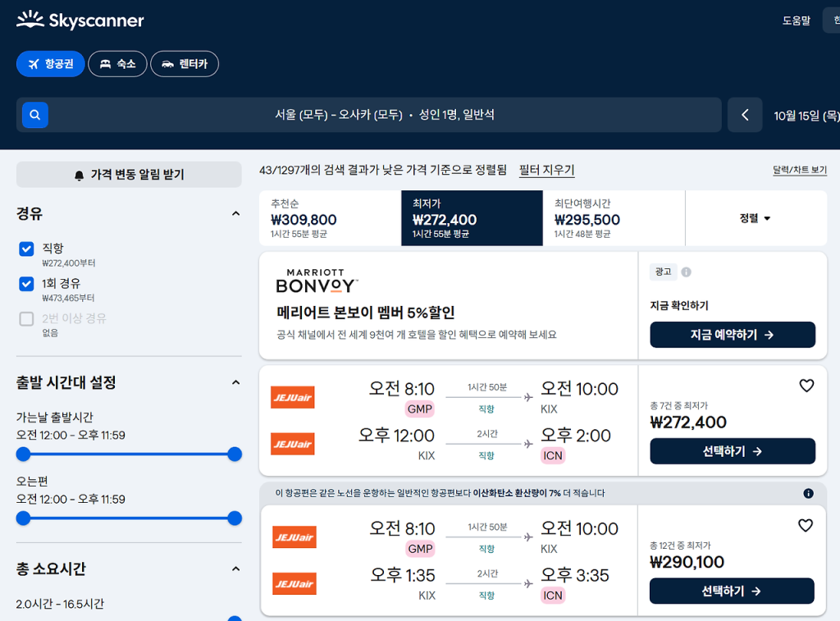This screenshot has width=840, height=621.
Task: Save the ₩272,400 flight with heart icon
Action: click(x=806, y=386)
